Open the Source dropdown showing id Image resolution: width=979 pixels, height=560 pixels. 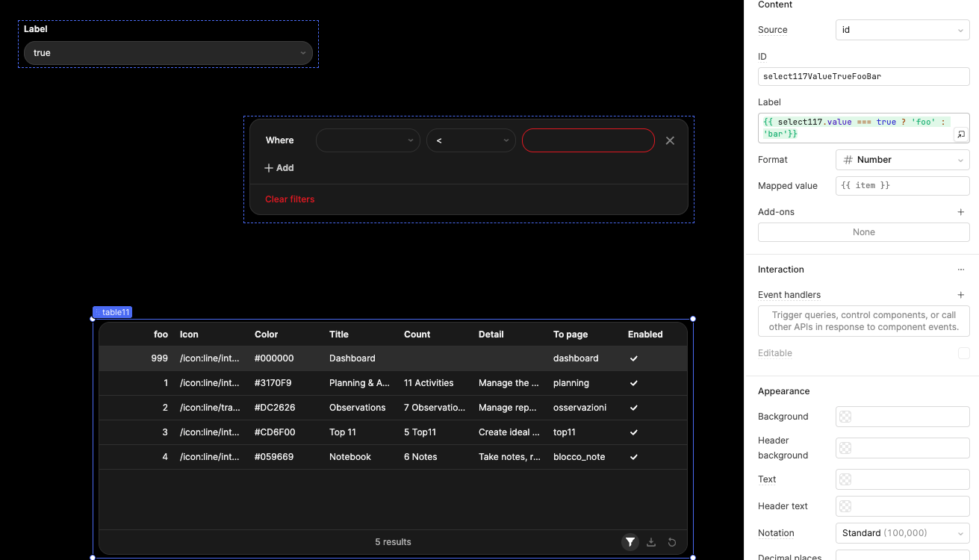coord(902,30)
